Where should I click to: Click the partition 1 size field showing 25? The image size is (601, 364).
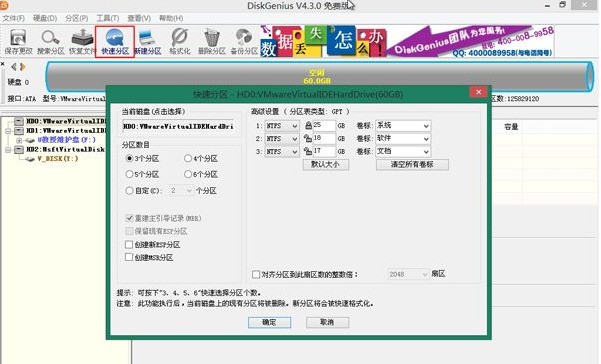(x=324, y=125)
